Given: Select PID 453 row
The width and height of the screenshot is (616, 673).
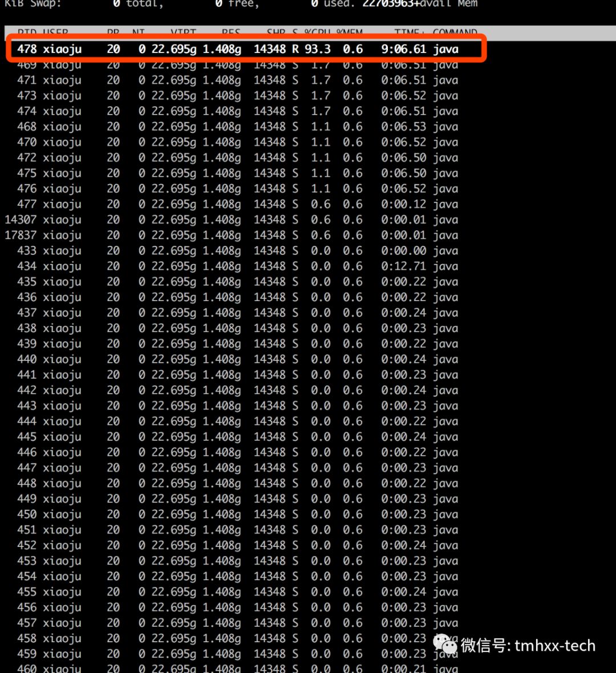Looking at the screenshot, I should click(27, 561).
